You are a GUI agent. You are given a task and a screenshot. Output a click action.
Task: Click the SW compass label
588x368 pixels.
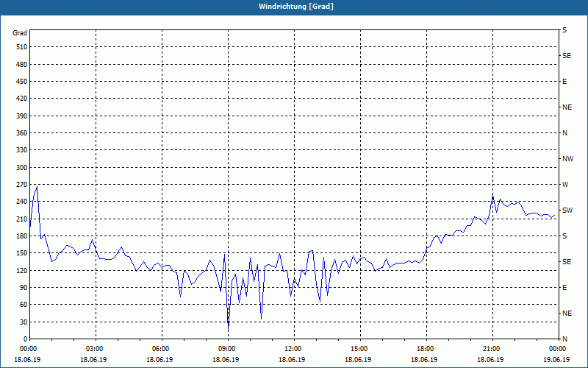(x=567, y=210)
